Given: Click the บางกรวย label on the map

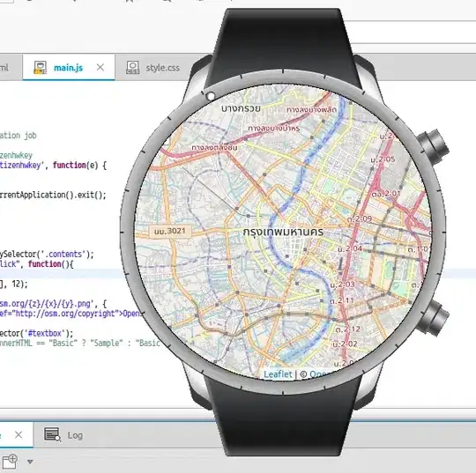Looking at the screenshot, I should 241,108.
